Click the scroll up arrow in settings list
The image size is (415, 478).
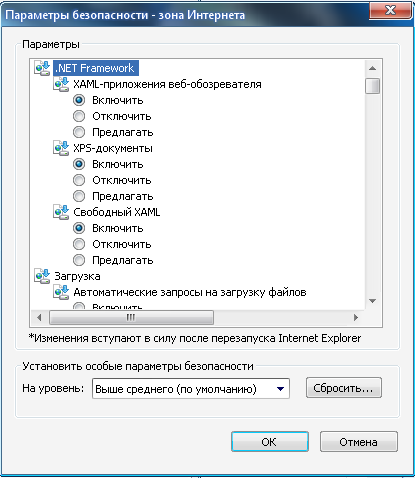coord(373,68)
